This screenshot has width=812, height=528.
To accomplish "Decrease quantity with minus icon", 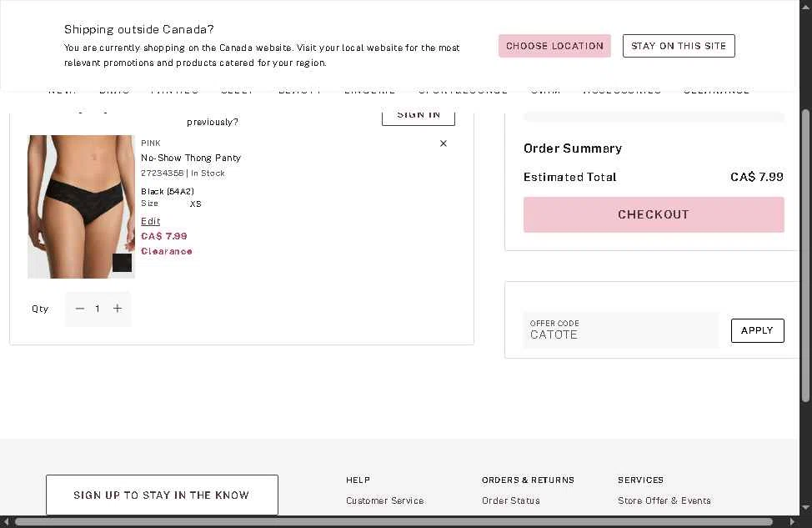I will [x=80, y=309].
